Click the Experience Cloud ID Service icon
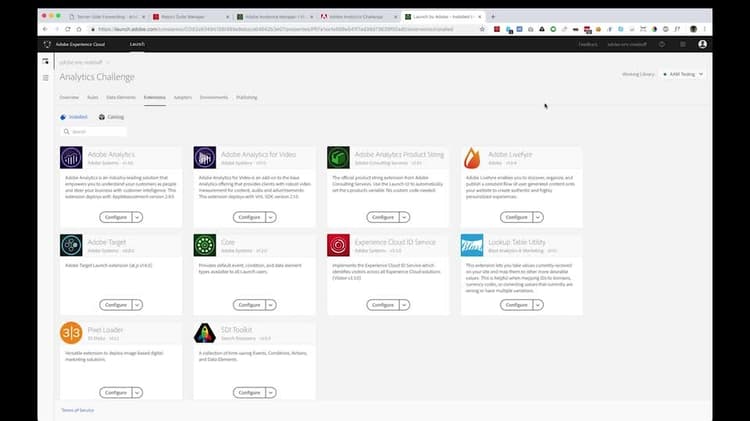The height and width of the screenshot is (421, 750). click(x=338, y=245)
